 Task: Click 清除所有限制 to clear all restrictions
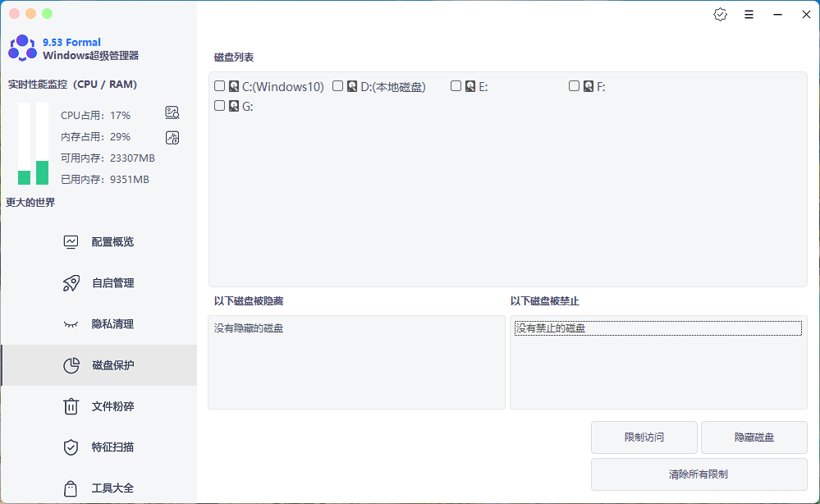[x=699, y=474]
